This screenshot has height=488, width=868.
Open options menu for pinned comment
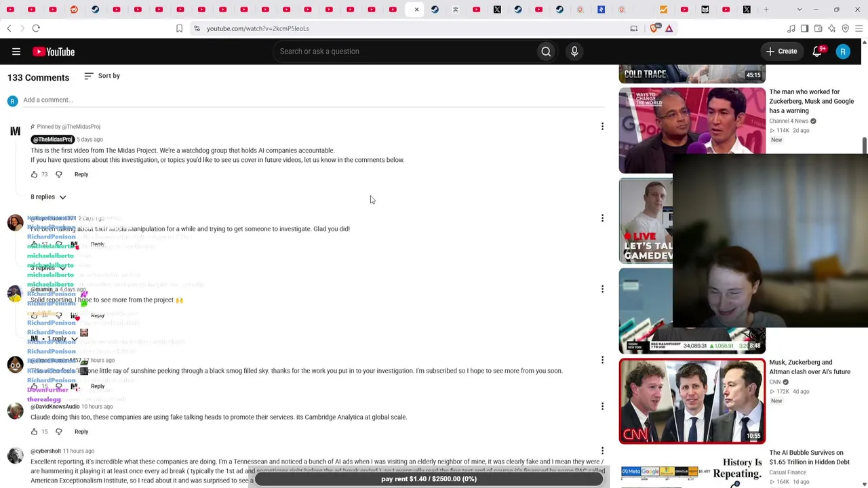[602, 126]
